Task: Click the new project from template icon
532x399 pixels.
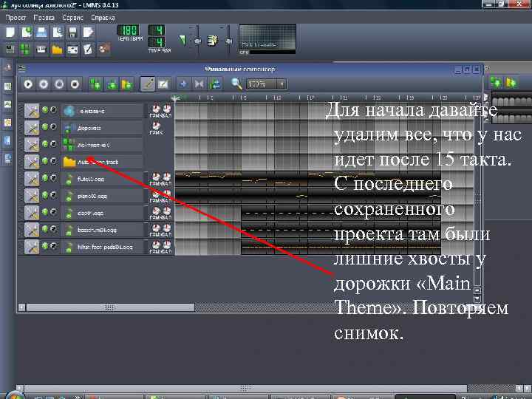Action: 26,33
